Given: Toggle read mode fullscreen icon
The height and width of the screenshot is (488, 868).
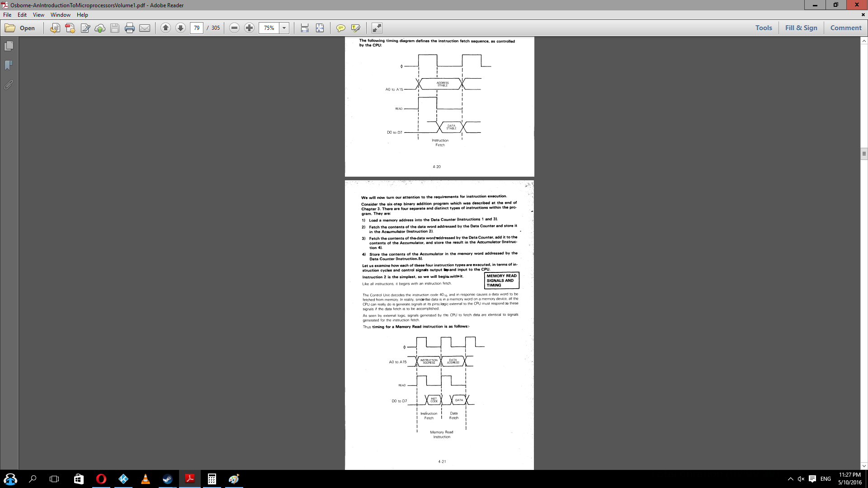Looking at the screenshot, I should coord(377,28).
